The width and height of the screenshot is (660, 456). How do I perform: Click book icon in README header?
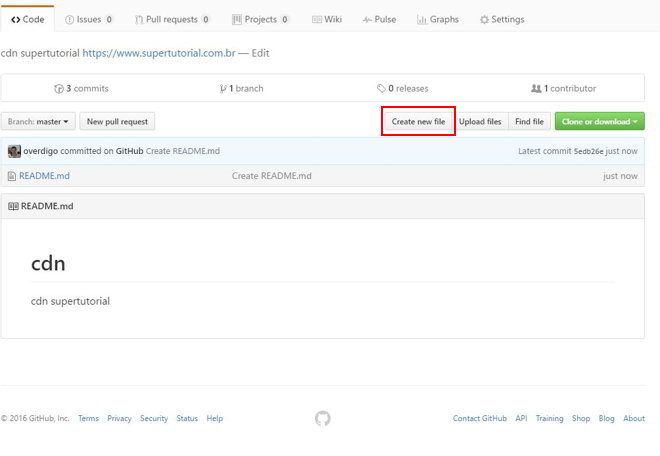click(13, 206)
